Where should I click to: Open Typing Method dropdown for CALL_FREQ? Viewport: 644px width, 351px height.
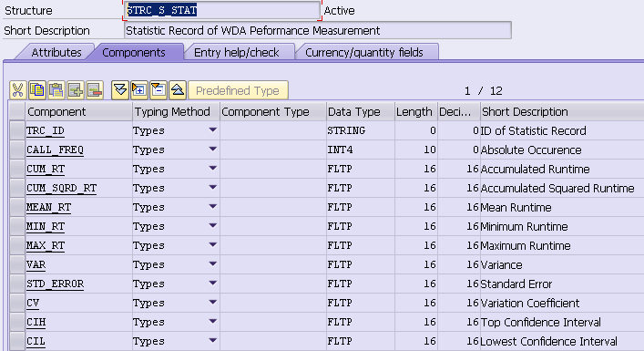pos(212,150)
